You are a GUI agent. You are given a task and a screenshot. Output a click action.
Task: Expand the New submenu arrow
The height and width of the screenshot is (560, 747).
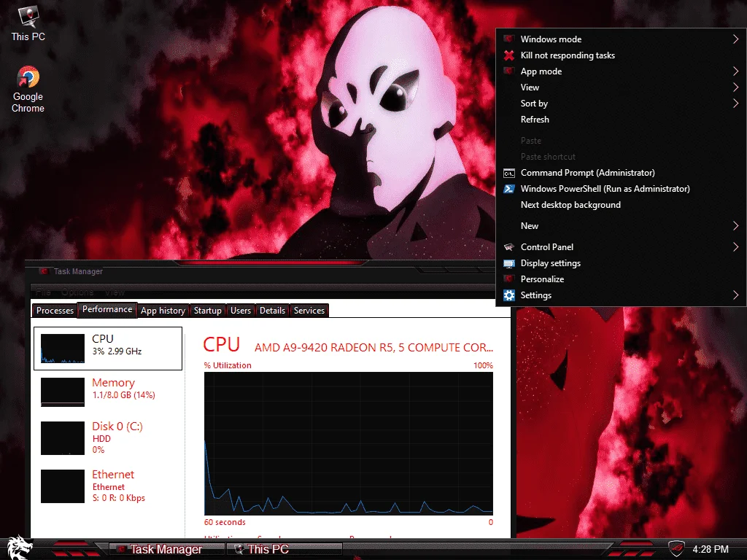click(735, 226)
